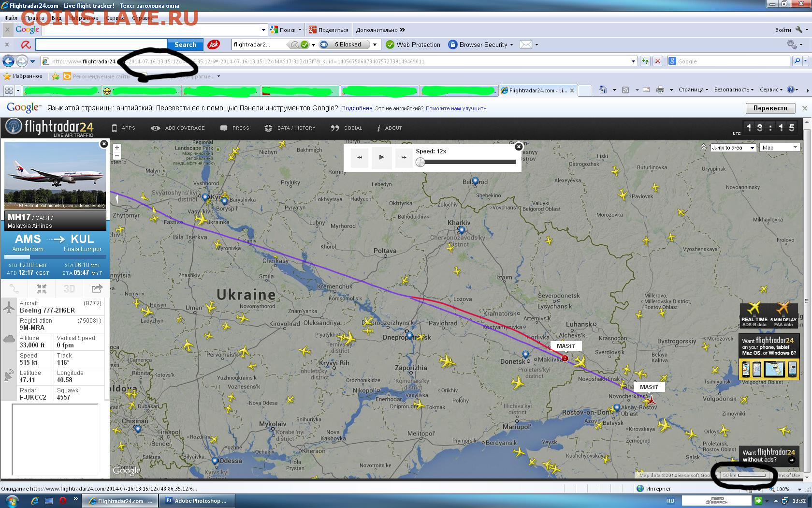Open the Map type dropdown

[780, 148]
